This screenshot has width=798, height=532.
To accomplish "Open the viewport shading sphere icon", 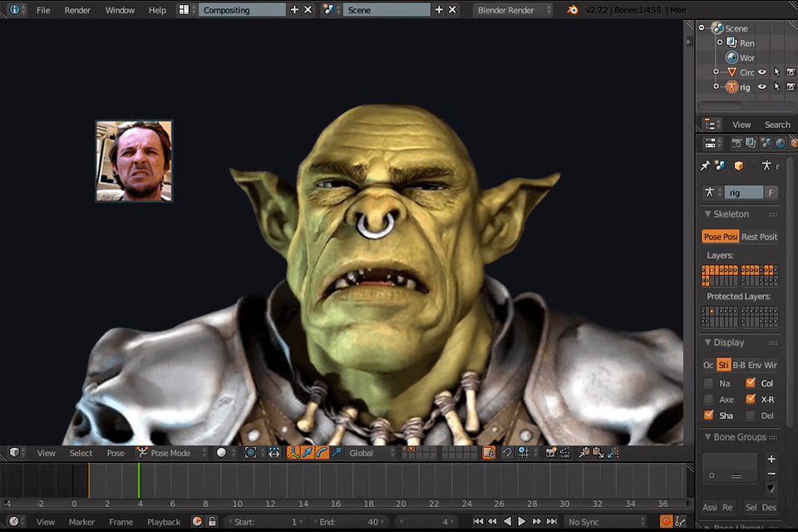I will pyautogui.click(x=220, y=453).
